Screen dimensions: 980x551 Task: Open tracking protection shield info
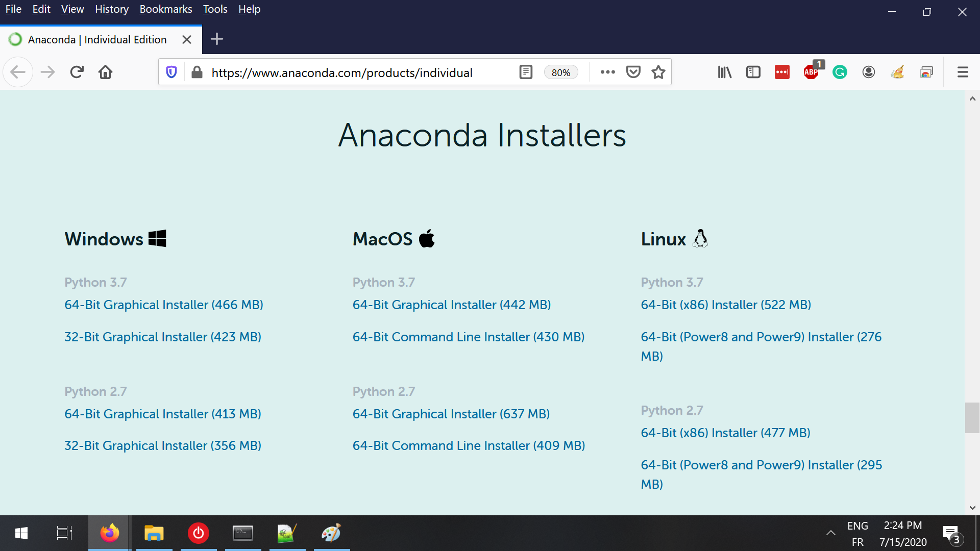[x=171, y=72]
